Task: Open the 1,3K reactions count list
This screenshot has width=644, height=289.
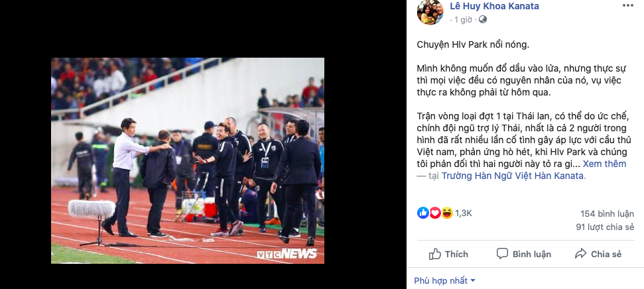Action: (x=464, y=213)
